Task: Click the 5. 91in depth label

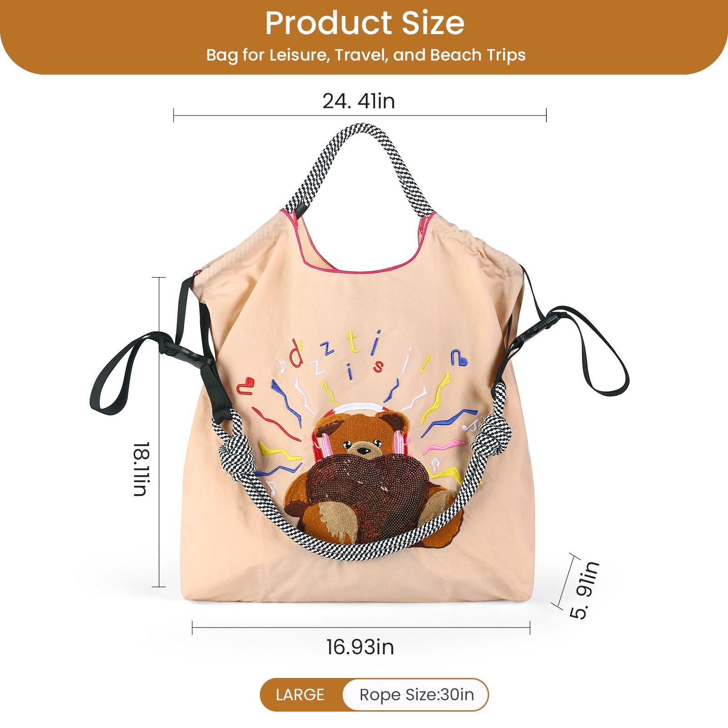Action: (585, 590)
